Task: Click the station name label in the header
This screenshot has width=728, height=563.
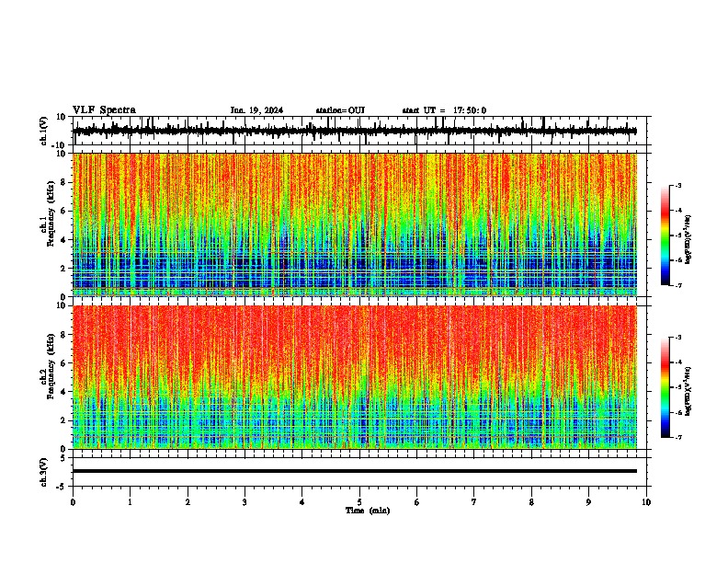Action: [x=340, y=110]
